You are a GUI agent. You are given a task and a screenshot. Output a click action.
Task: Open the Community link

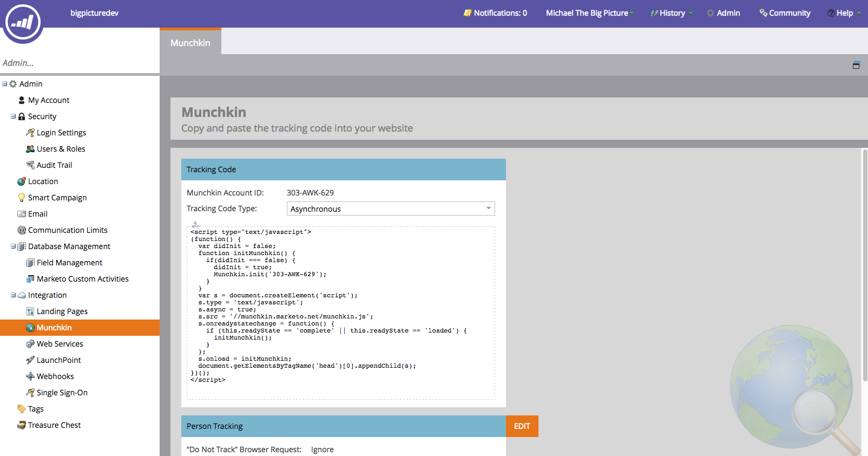click(785, 13)
